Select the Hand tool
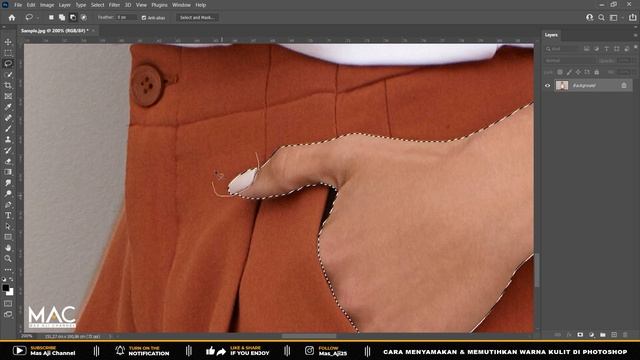The width and height of the screenshot is (640, 360). click(x=8, y=248)
